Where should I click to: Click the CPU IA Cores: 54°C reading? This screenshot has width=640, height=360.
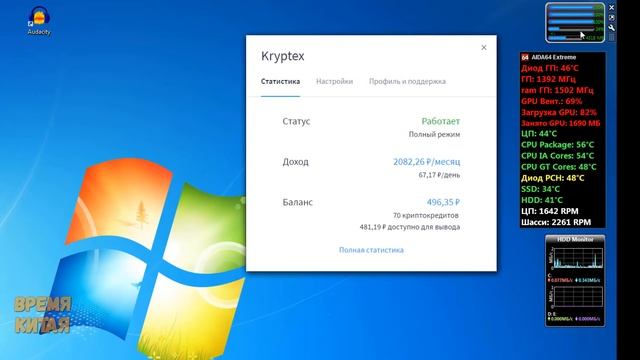tap(558, 156)
